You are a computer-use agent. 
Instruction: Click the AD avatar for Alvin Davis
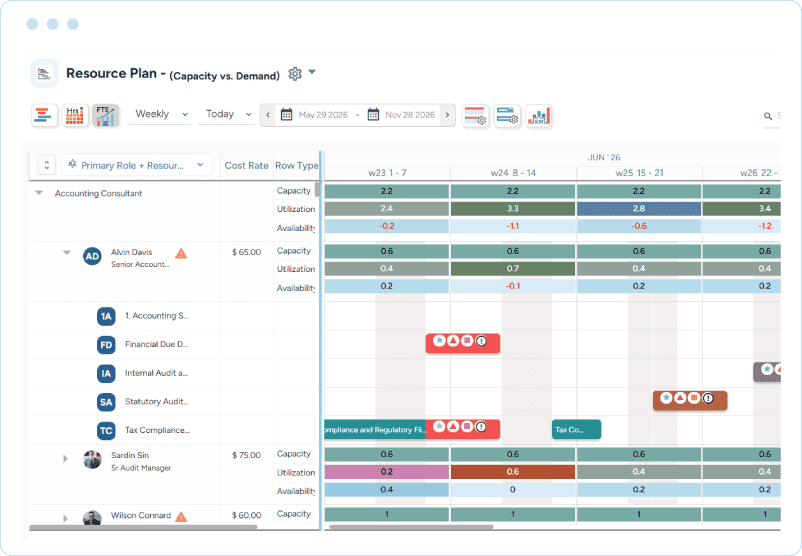pos(92,256)
